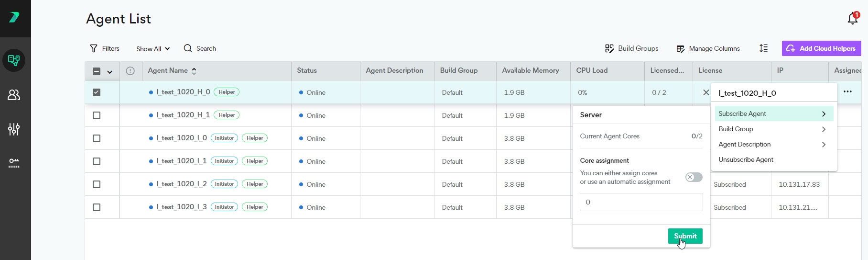Uncheck the l_test_1020_H_0 row checkbox
Image resolution: width=868 pixels, height=260 pixels.
pos(97,92)
